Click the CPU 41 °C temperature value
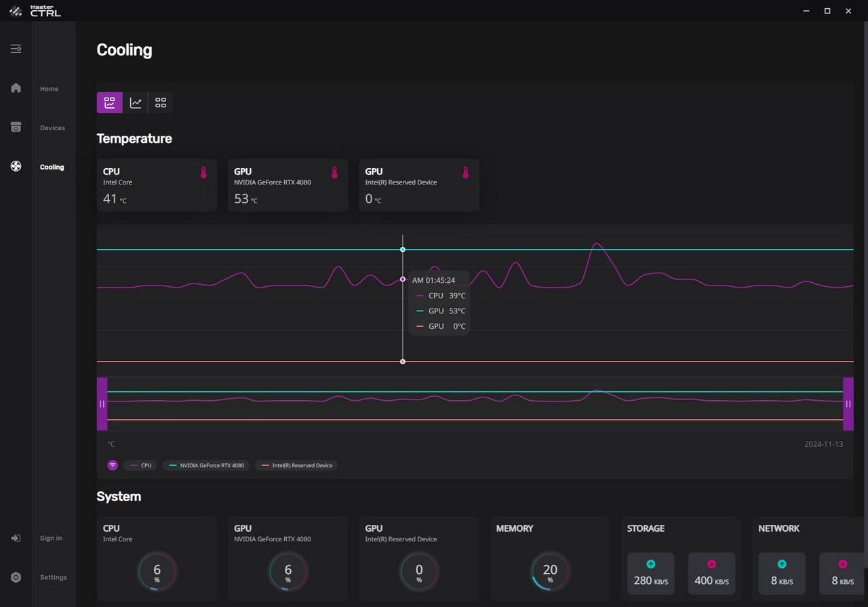The image size is (868, 607). (115, 199)
